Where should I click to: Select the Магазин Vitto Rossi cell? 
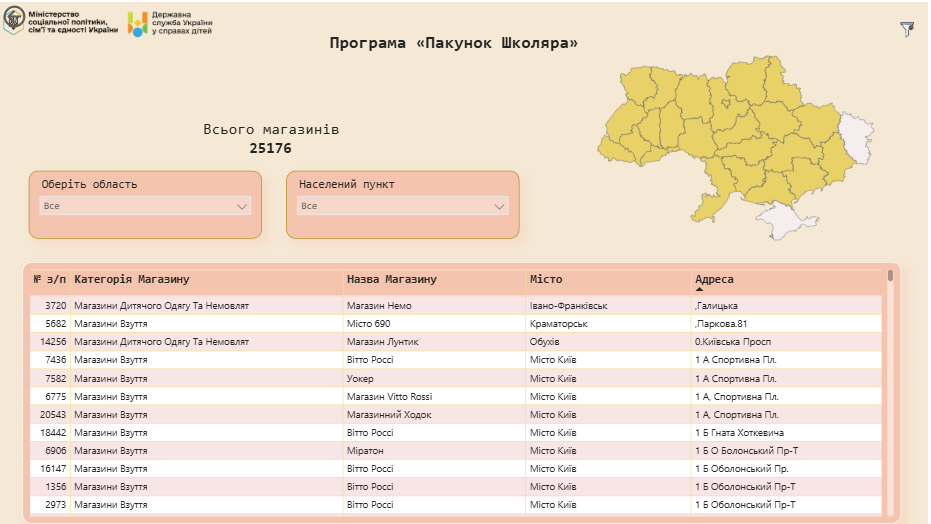pyautogui.click(x=390, y=396)
